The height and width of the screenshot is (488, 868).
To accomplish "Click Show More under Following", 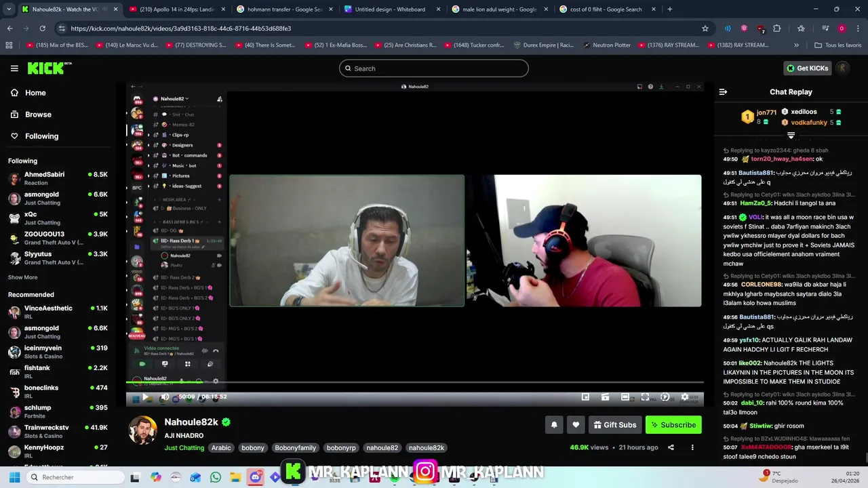I will pyautogui.click(x=22, y=277).
